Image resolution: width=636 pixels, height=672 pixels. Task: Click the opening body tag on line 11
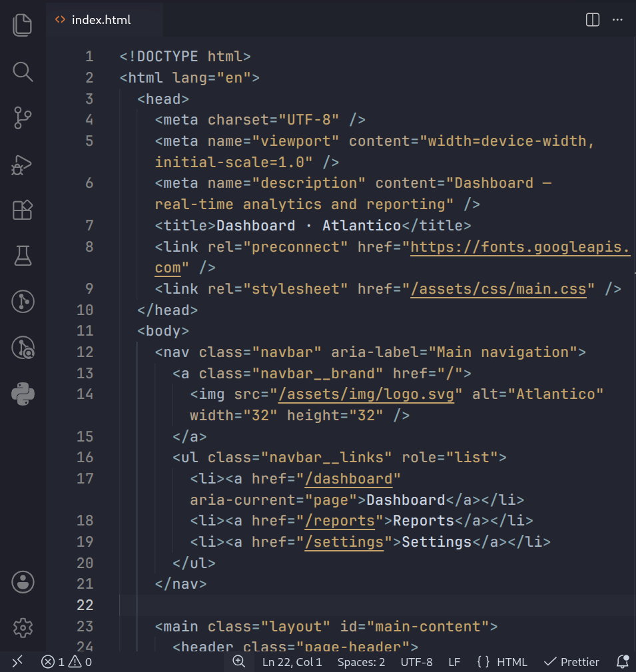click(163, 331)
